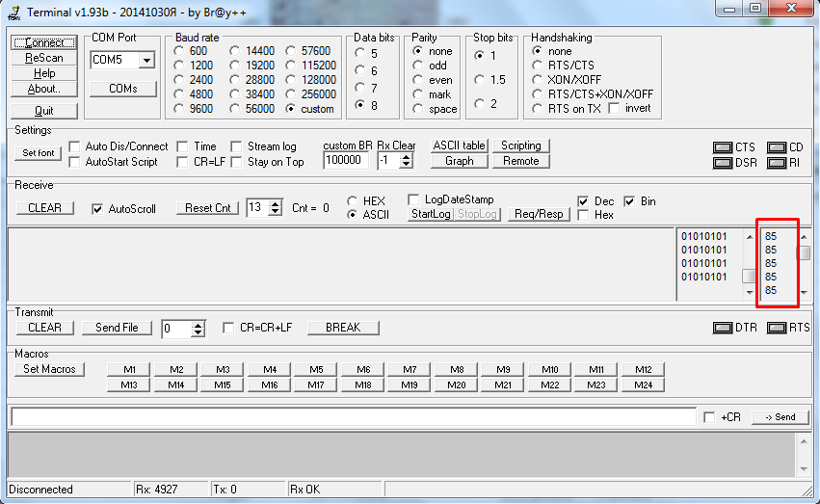The width and height of the screenshot is (820, 504).
Task: Increase the Transmit delay stepper value
Action: click(x=198, y=325)
